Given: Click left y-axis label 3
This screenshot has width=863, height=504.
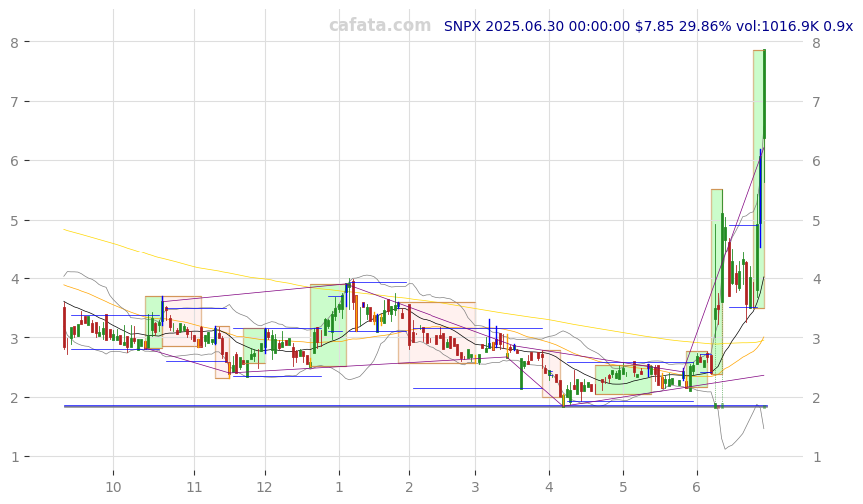Looking at the screenshot, I should [x=14, y=339].
